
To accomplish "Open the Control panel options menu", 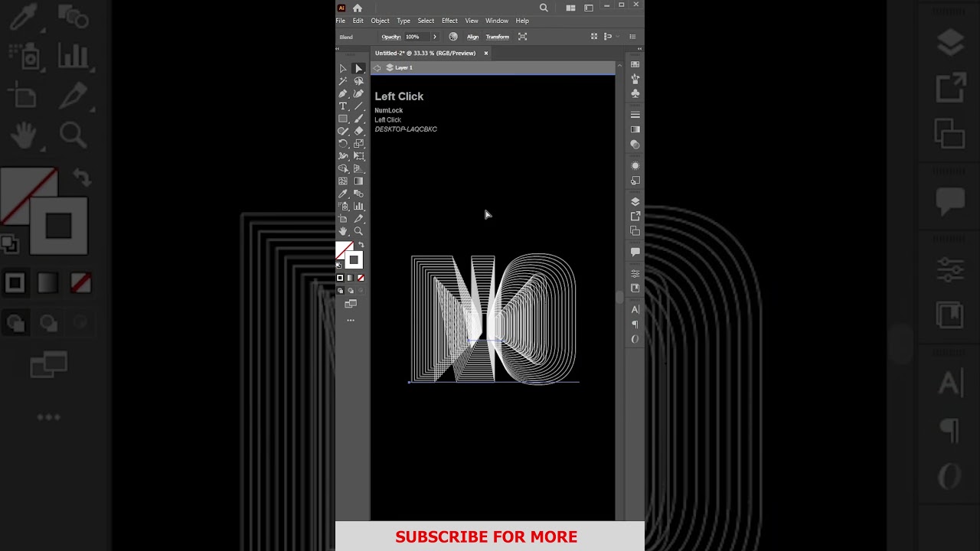I will [632, 37].
